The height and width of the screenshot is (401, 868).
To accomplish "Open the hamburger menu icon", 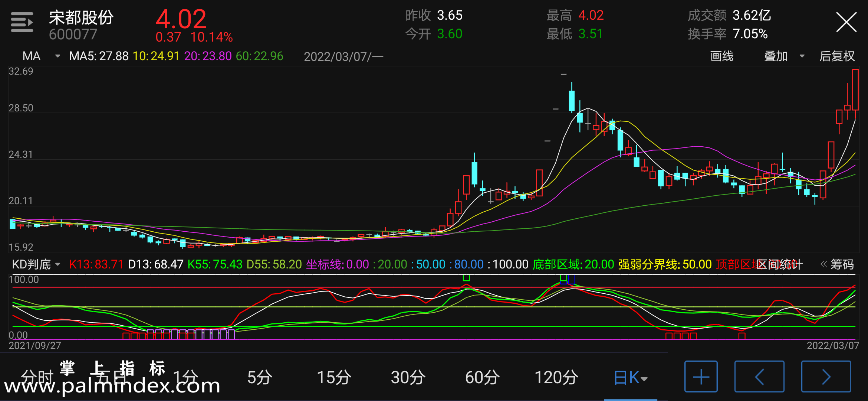I will click(22, 22).
